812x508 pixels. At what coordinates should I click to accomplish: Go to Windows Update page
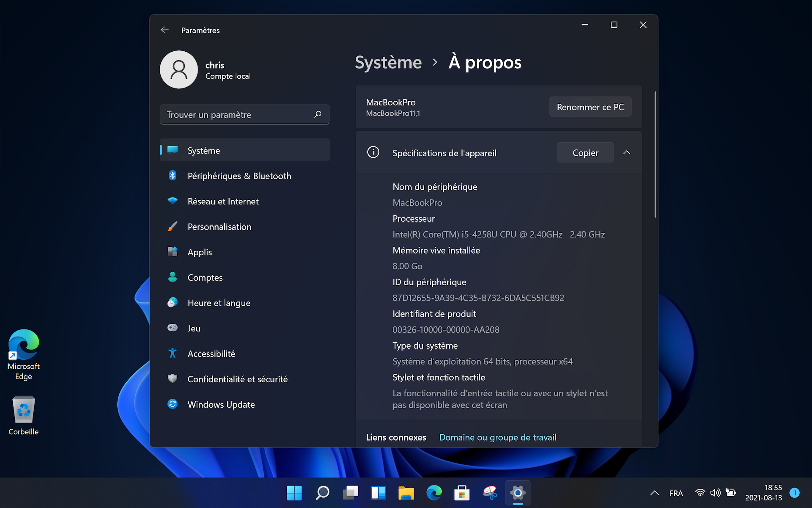click(x=245, y=404)
